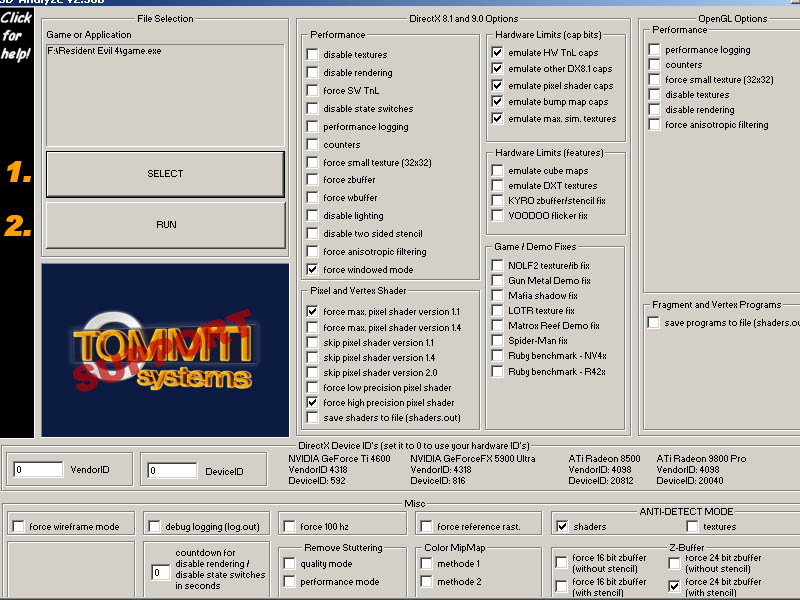Check DirectX 'force anisotropic filtering'

pos(313,252)
